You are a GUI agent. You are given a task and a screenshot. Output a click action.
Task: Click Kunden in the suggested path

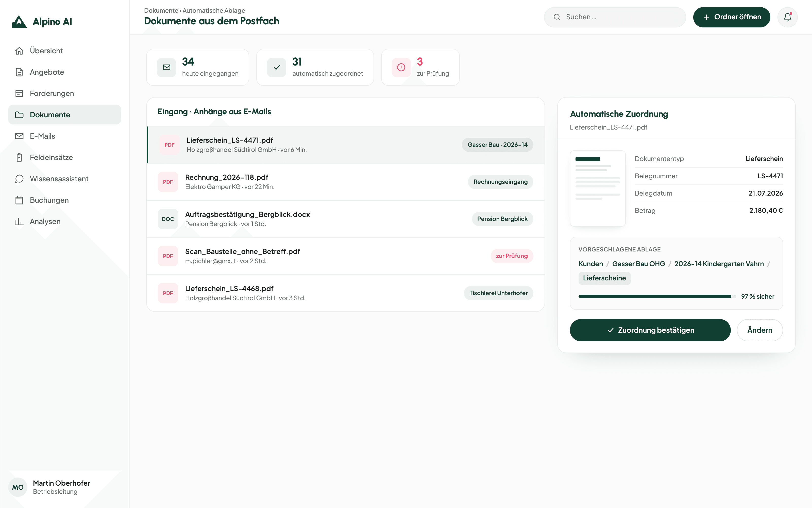[590, 264]
